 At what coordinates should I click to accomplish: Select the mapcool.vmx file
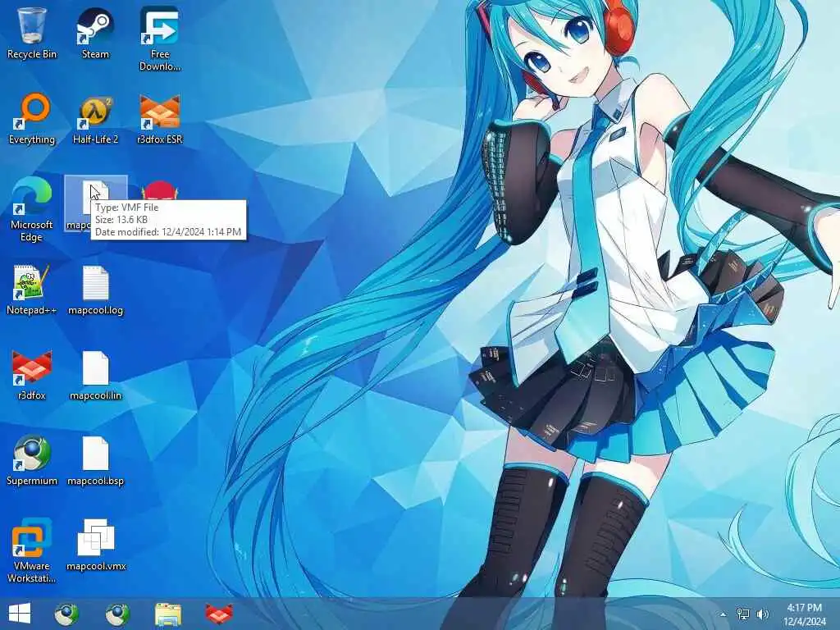(95, 546)
